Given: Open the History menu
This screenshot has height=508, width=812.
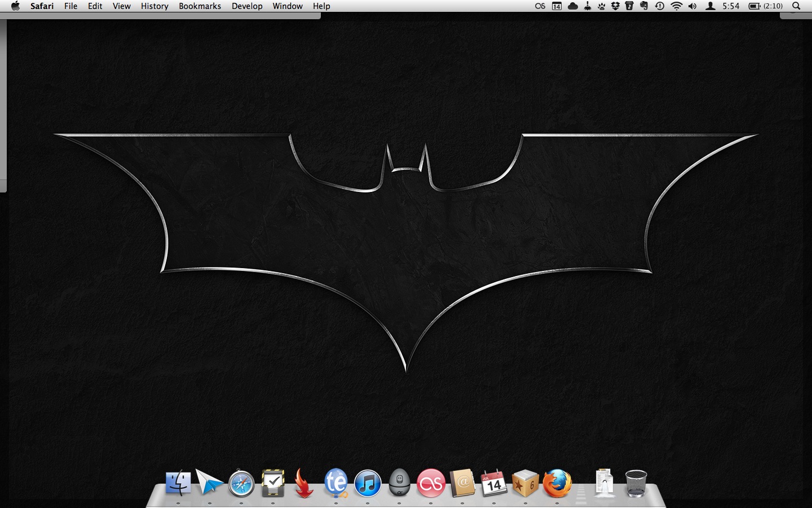Looking at the screenshot, I should point(155,6).
